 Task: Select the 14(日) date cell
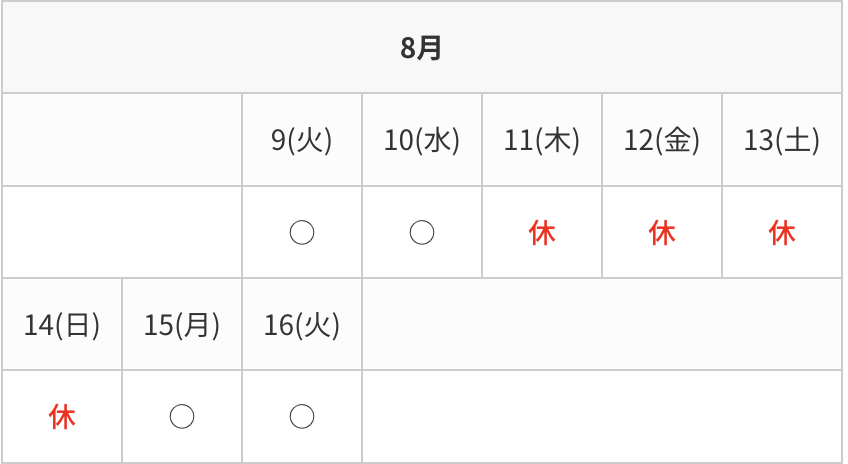click(x=62, y=324)
